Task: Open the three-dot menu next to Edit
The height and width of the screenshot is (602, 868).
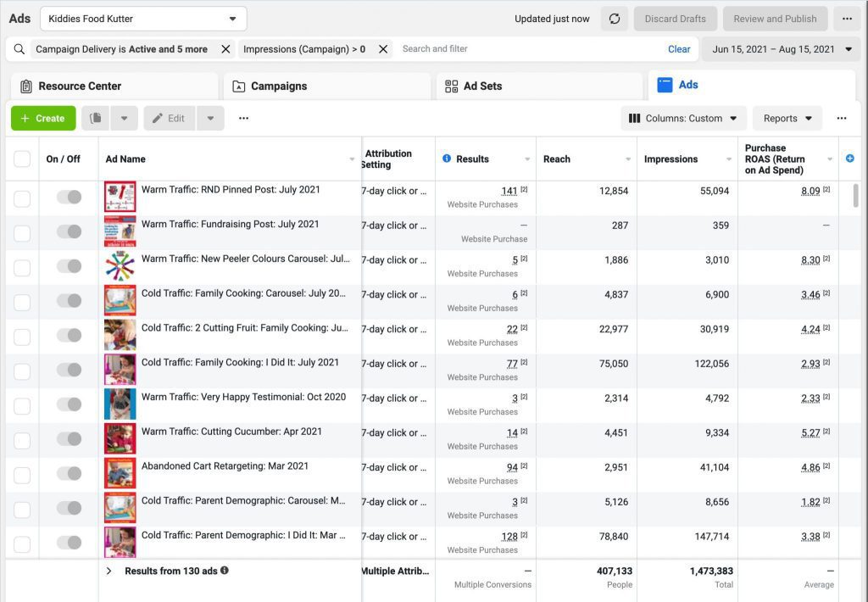Action: tap(244, 119)
